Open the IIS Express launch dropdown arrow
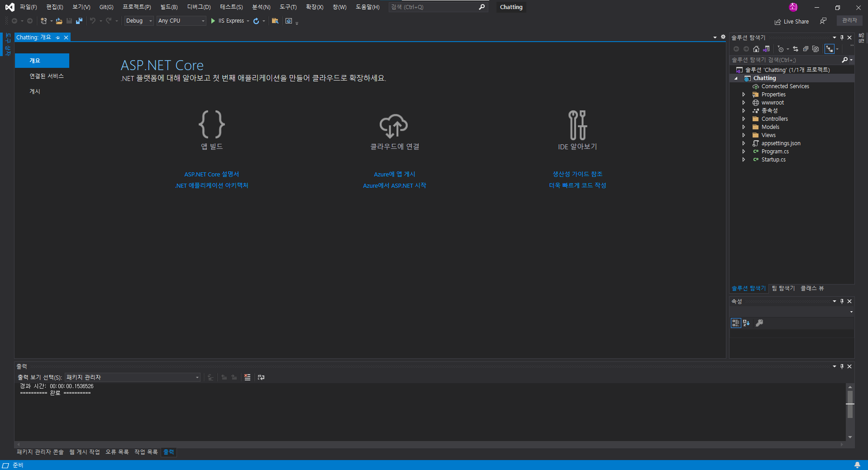The width and height of the screenshot is (868, 470). 248,21
